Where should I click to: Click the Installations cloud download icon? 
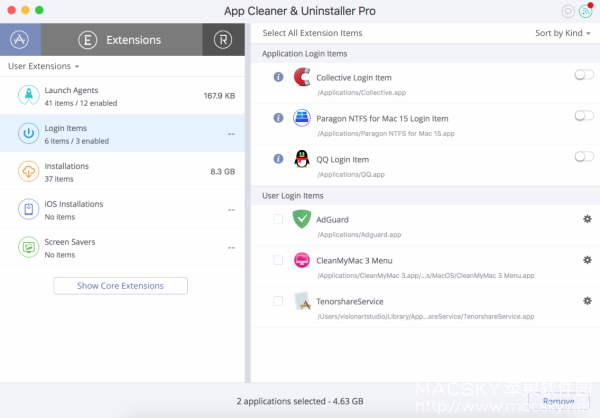point(29,171)
